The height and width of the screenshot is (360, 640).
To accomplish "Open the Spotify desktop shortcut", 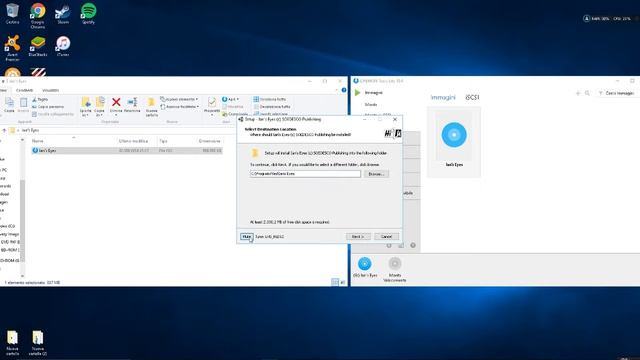I will (x=88, y=13).
